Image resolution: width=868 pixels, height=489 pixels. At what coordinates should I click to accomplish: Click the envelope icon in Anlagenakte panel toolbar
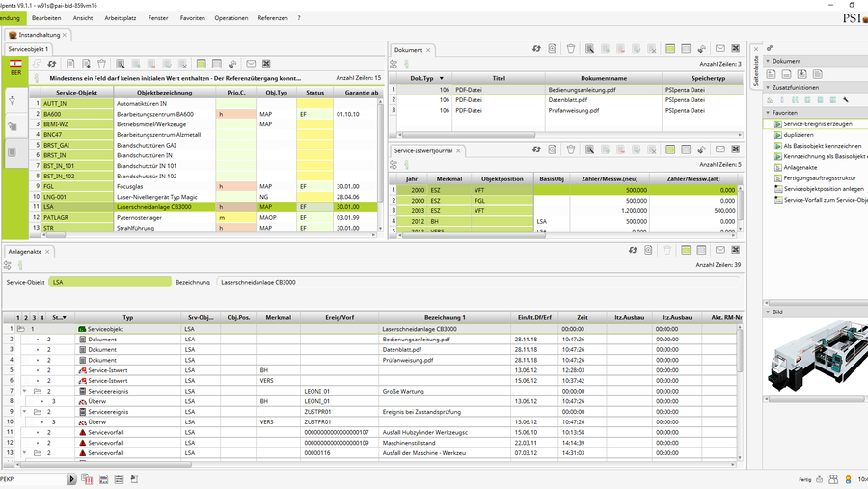click(720, 250)
